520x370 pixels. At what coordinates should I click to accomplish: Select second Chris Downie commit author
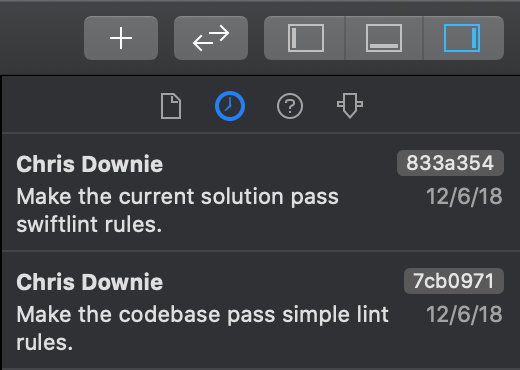(x=90, y=282)
